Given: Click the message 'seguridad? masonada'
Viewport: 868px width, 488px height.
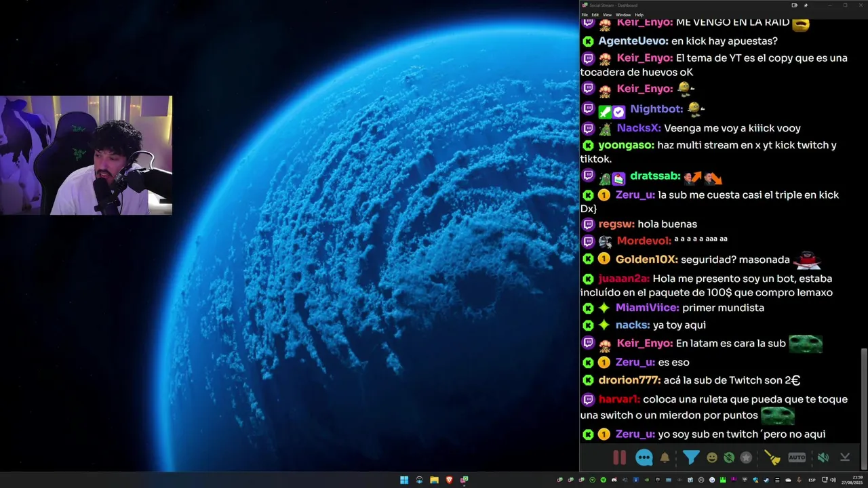Looking at the screenshot, I should 735,260.
